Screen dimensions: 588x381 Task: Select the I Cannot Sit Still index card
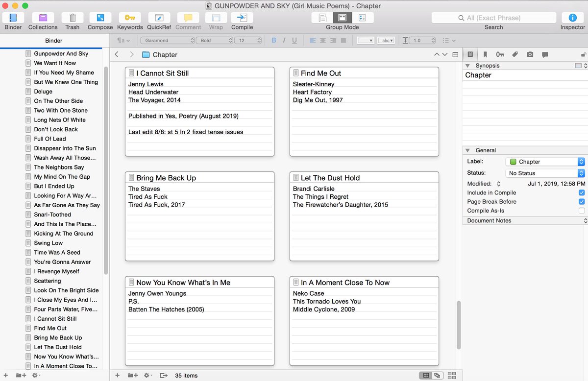tap(199, 112)
